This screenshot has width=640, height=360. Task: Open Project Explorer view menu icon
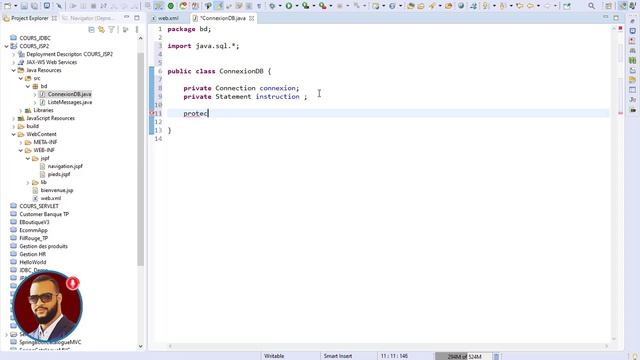137,29
